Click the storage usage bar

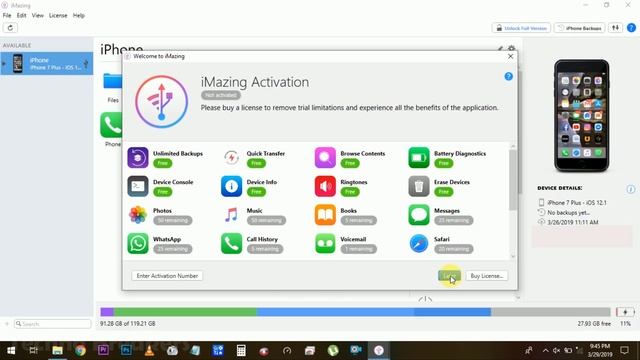coord(356,312)
